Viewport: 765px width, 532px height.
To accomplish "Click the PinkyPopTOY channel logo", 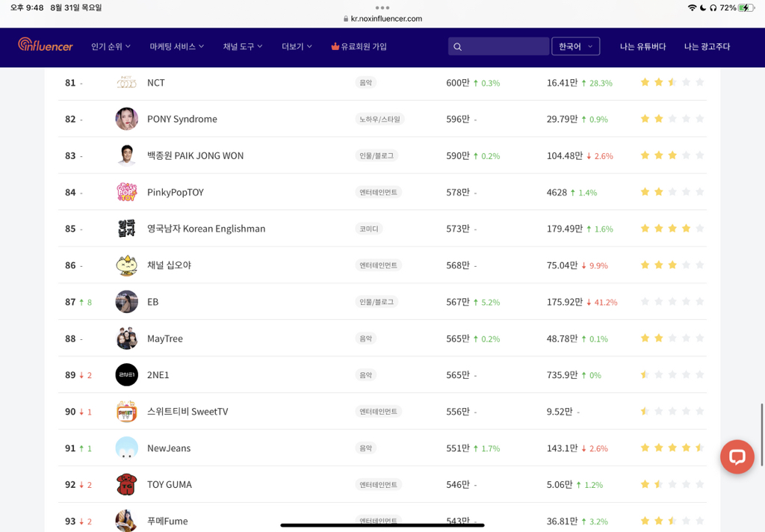I will [x=126, y=192].
